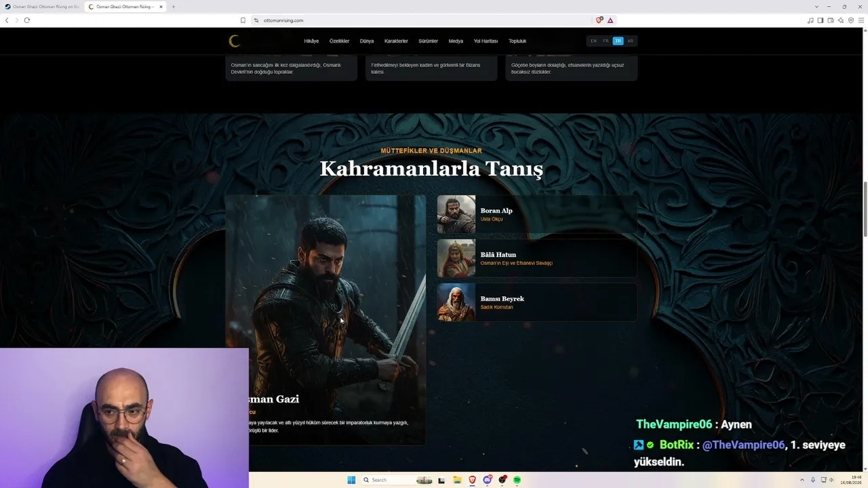The width and height of the screenshot is (868, 488).
Task: Switch site language to AR
Action: click(x=630, y=41)
